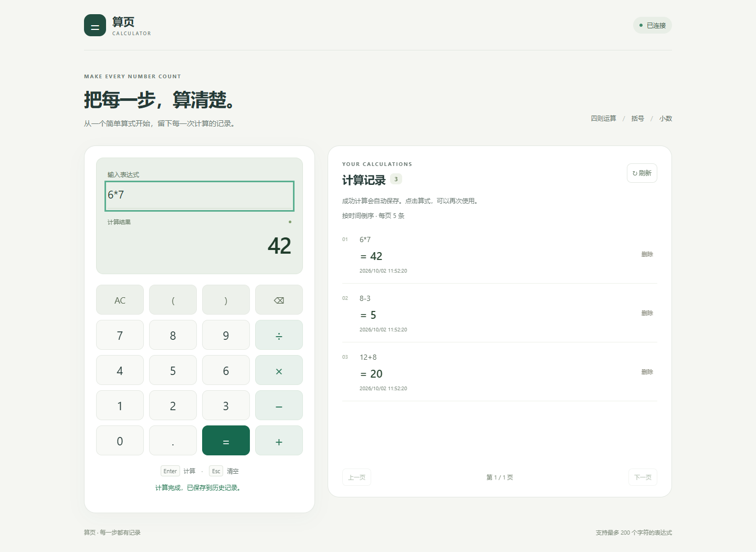Screen dimensions: 756x552
Task: Click the 上一页 previous page button
Action: tap(356, 477)
